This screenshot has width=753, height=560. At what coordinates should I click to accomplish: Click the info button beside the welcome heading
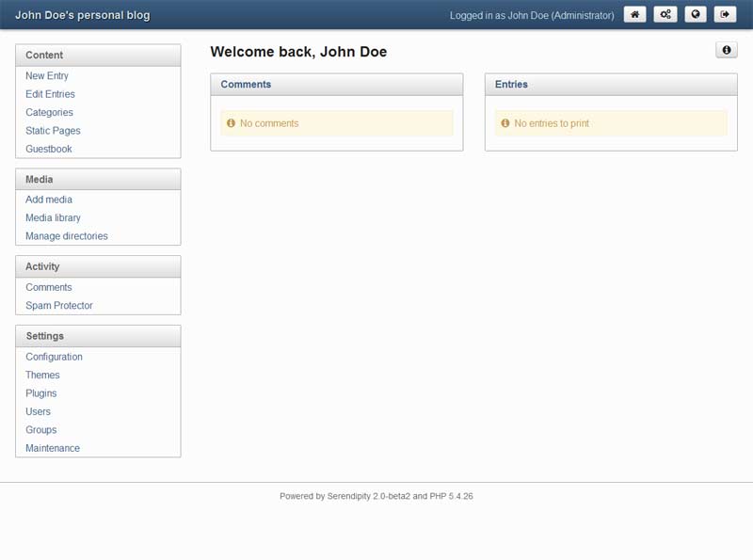(x=726, y=50)
